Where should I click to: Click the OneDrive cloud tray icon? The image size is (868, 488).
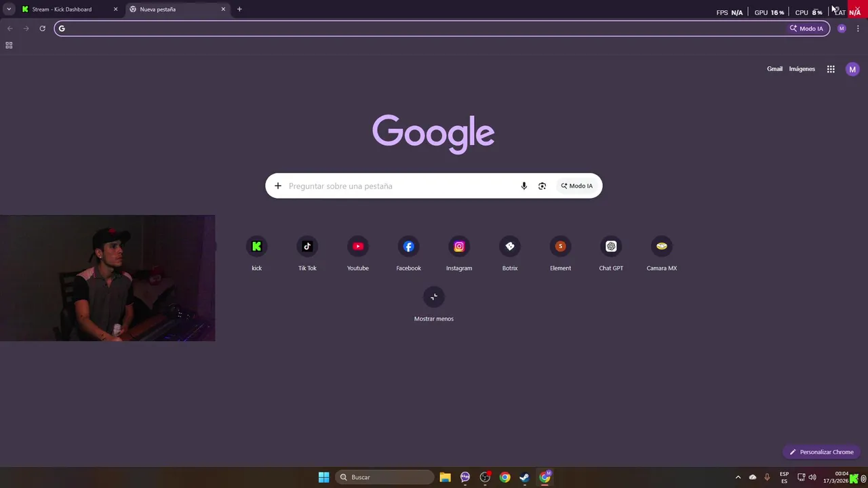coord(753,477)
